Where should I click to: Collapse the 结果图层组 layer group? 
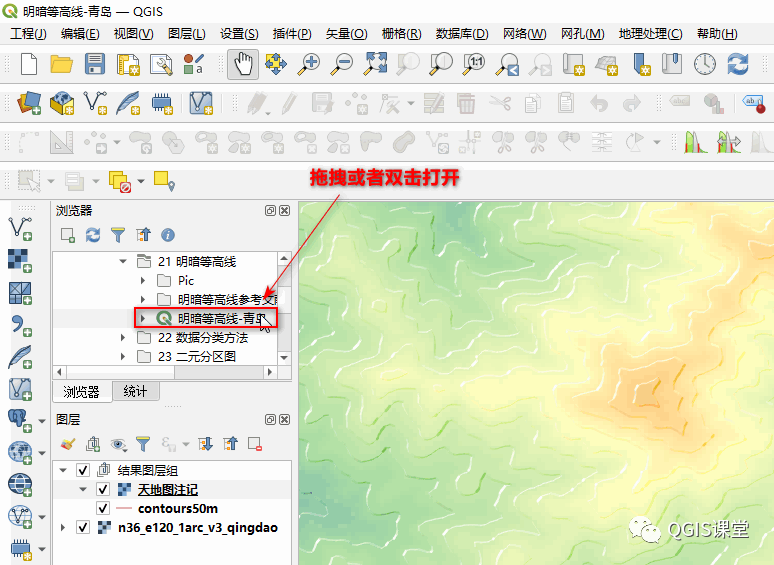[x=63, y=470]
